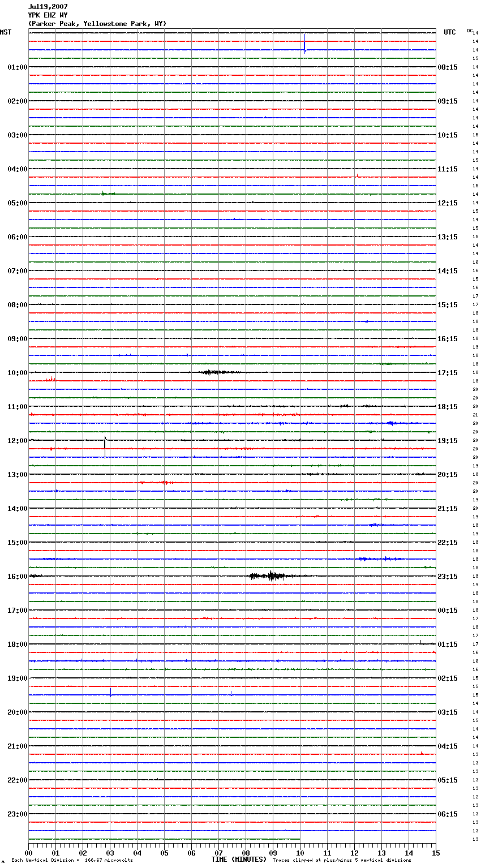Click the date header "Jul19,2007"
Screen dimensions: 481x868
pyautogui.click(x=48, y=7)
